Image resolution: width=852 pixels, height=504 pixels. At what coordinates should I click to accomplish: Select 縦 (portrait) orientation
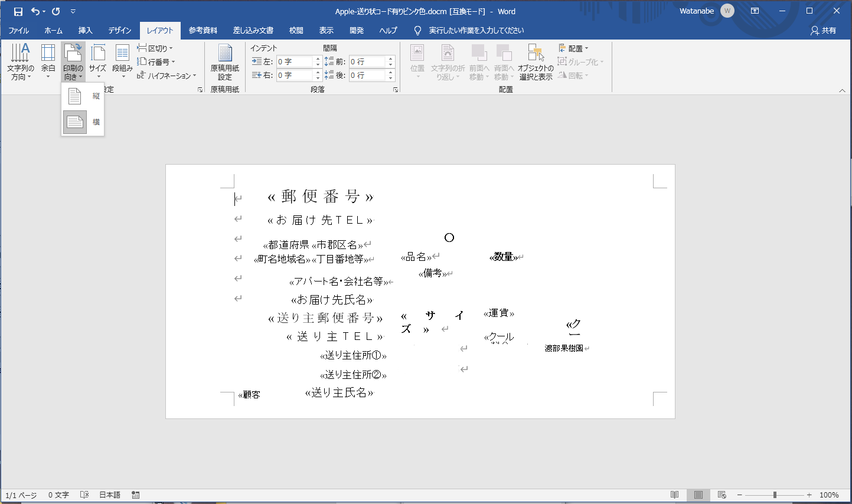tap(83, 96)
